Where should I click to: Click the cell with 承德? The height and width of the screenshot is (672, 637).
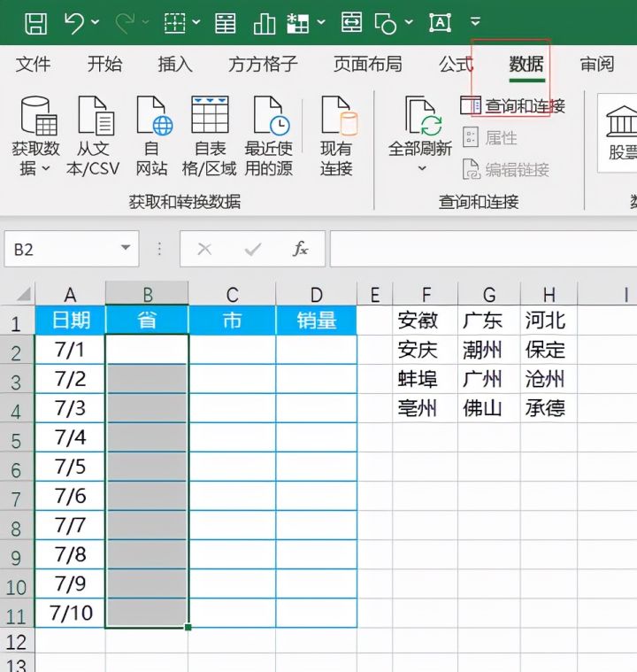[x=549, y=408]
